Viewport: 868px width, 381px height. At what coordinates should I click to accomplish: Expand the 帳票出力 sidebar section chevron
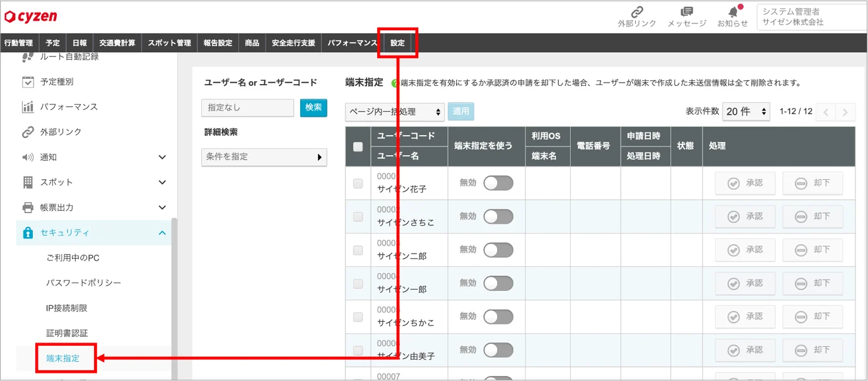[x=162, y=208]
